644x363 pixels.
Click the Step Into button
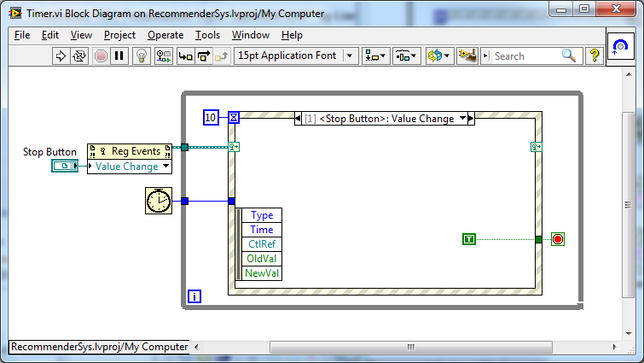coord(185,56)
